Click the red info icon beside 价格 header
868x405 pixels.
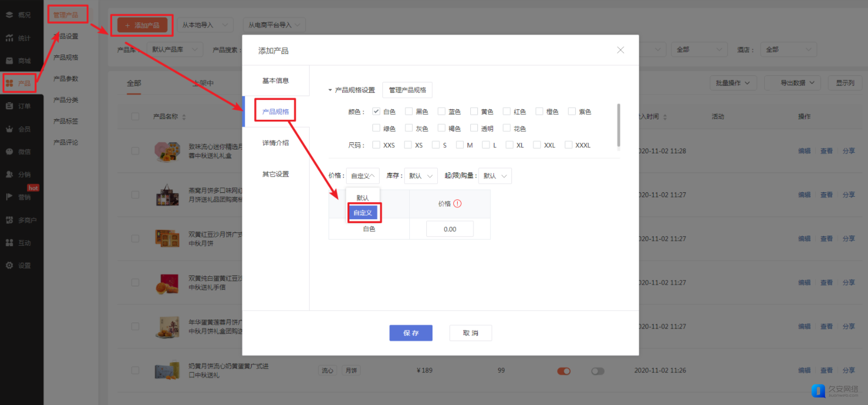[x=458, y=203]
